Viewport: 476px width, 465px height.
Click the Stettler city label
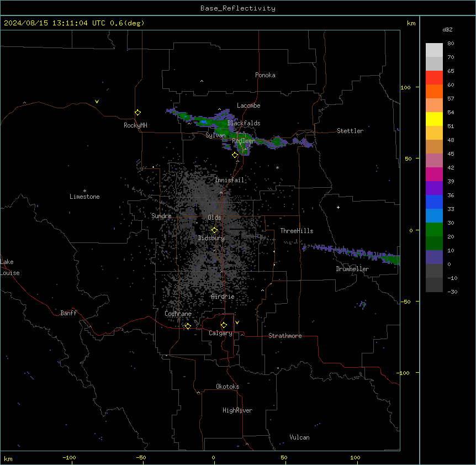point(350,131)
